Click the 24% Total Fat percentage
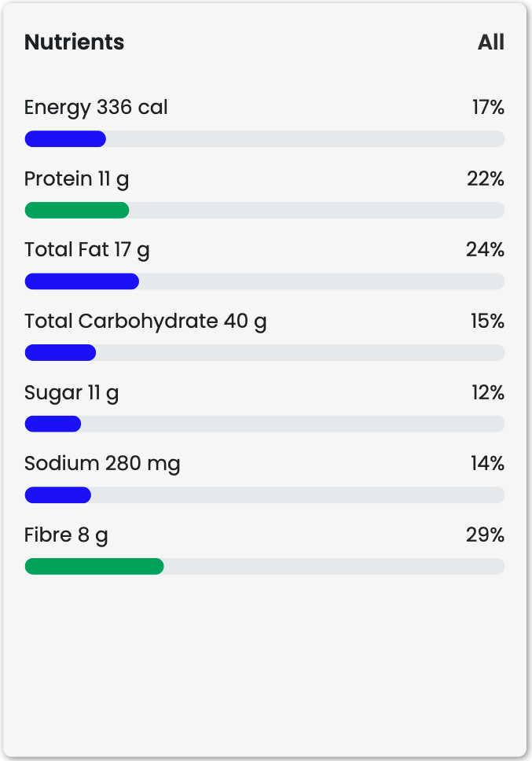Viewport: 532px width, 761px height. coord(485,250)
